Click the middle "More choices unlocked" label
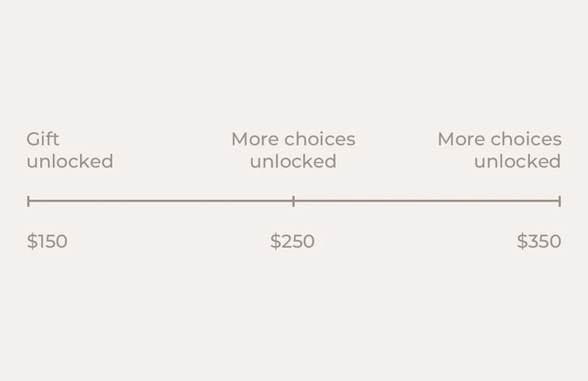Viewport: 588px width, 381px height. (293, 150)
